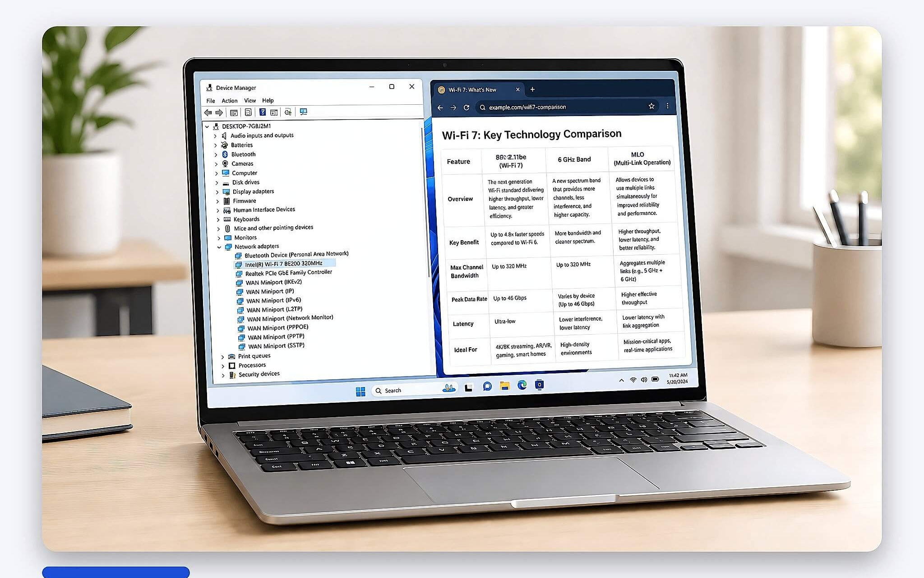Expand the Print queues category
The width and height of the screenshot is (924, 578).
pyautogui.click(x=222, y=357)
